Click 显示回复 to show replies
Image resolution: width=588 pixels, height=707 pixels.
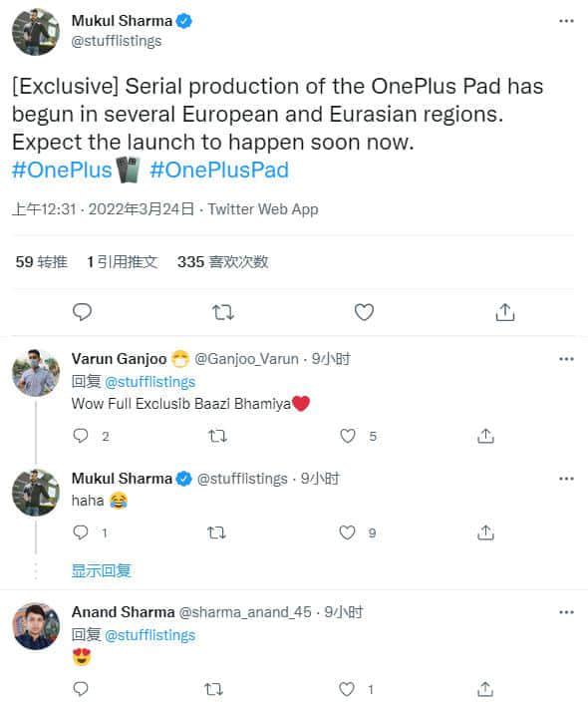pyautogui.click(x=102, y=570)
